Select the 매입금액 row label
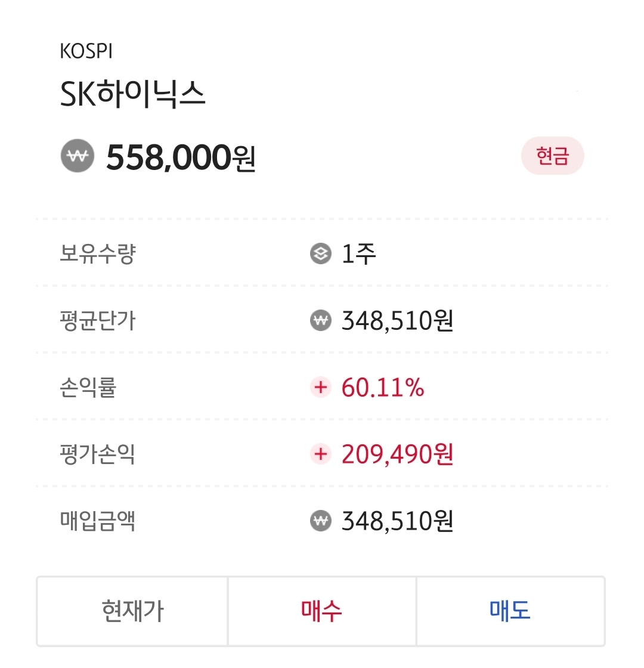The width and height of the screenshot is (644, 668). tap(98, 522)
